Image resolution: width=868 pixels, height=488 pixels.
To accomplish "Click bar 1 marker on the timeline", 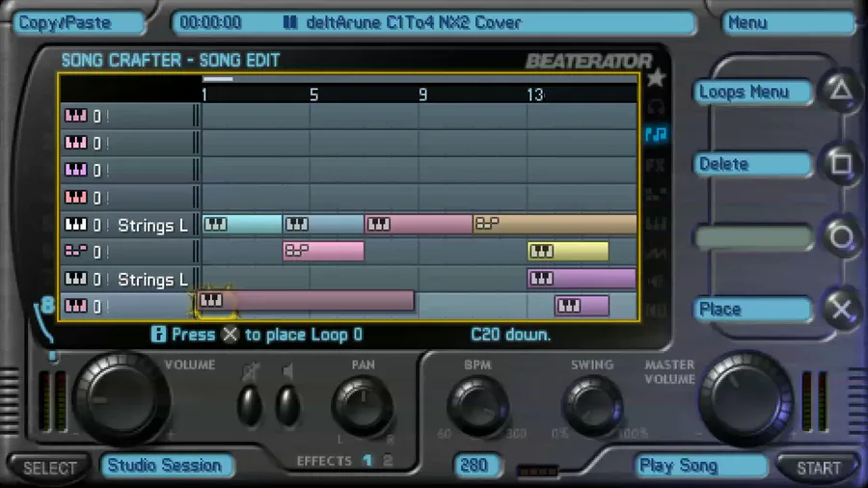I will tap(204, 95).
